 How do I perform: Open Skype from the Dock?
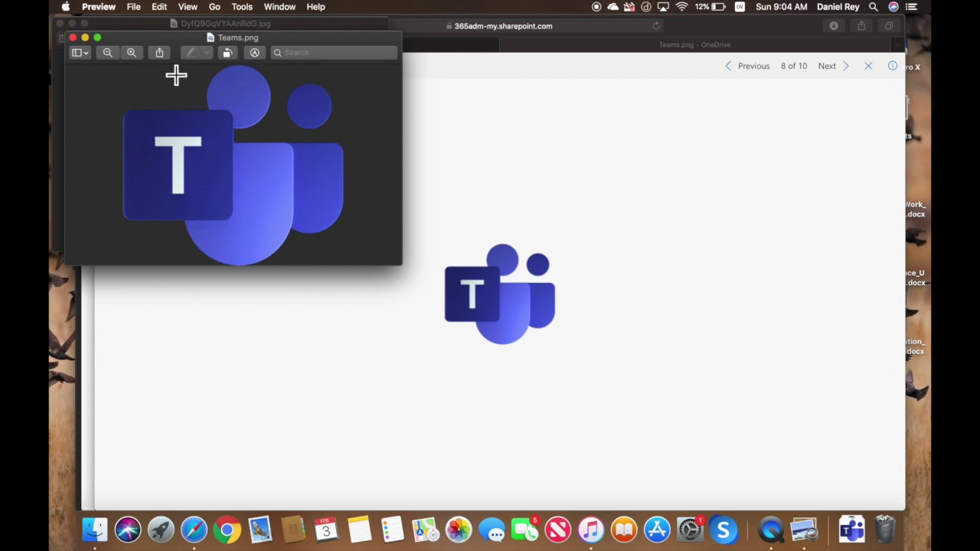pos(723,529)
